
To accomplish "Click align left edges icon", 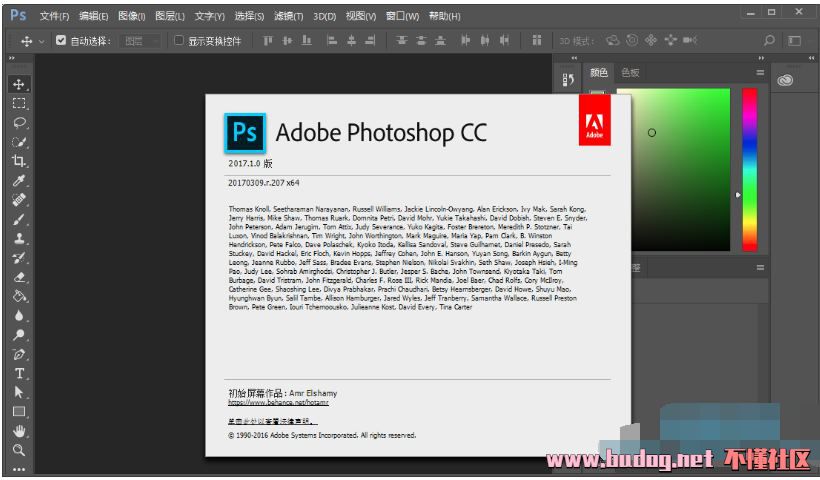I will point(332,40).
